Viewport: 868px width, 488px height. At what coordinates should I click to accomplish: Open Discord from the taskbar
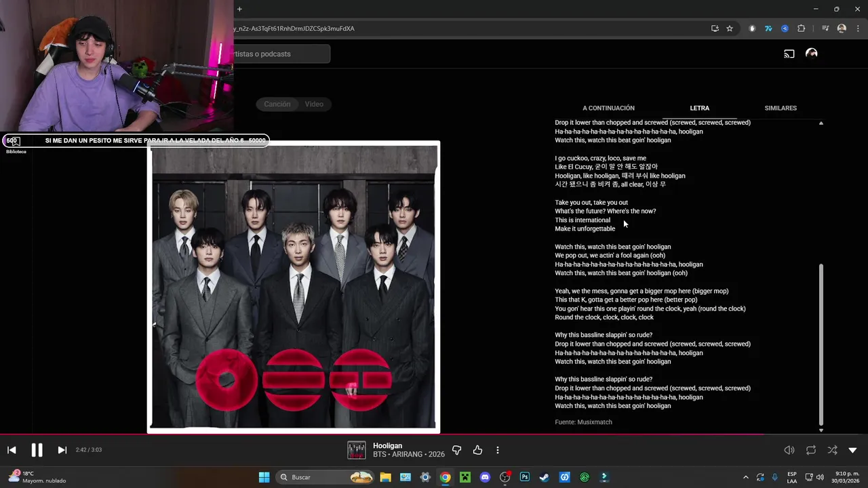pyautogui.click(x=484, y=477)
